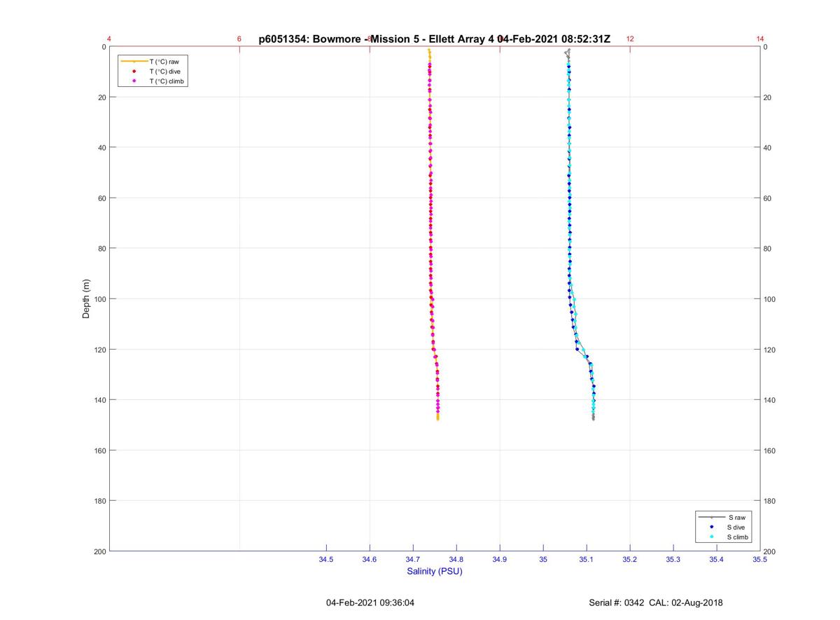Click the red dot marker for T dive

(x=134, y=71)
